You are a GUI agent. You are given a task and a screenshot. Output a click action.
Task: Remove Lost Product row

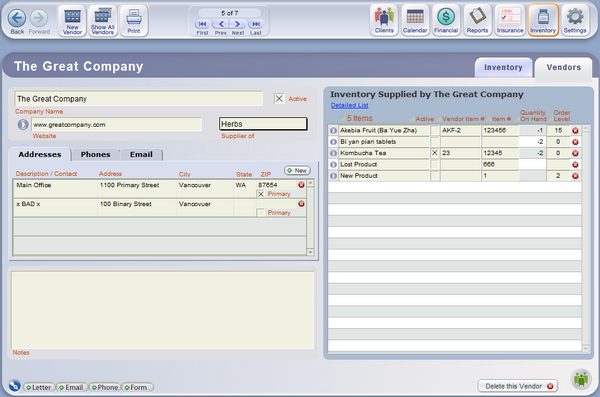coord(575,165)
